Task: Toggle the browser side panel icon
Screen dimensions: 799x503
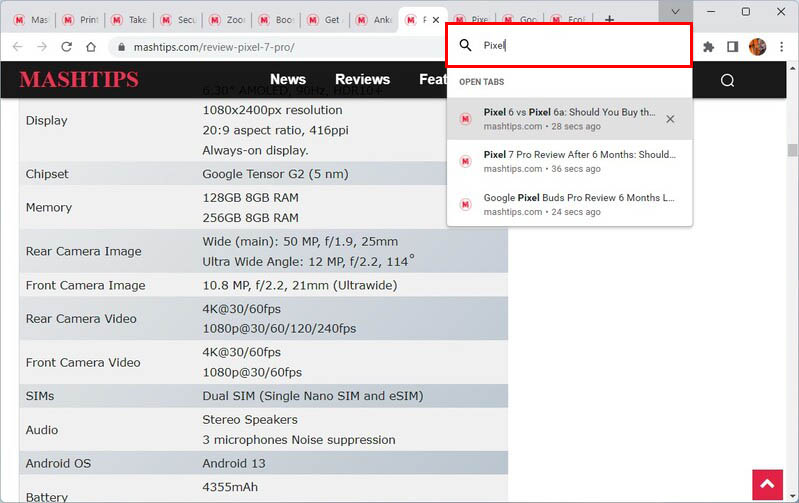Action: pos(732,47)
